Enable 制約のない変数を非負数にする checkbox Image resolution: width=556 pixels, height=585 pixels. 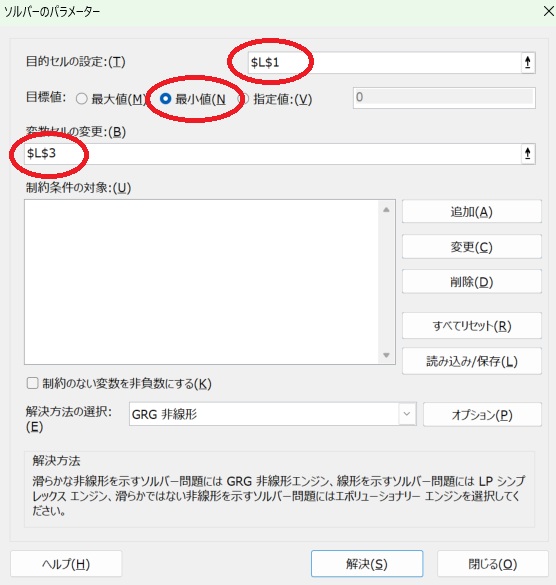click(32, 383)
